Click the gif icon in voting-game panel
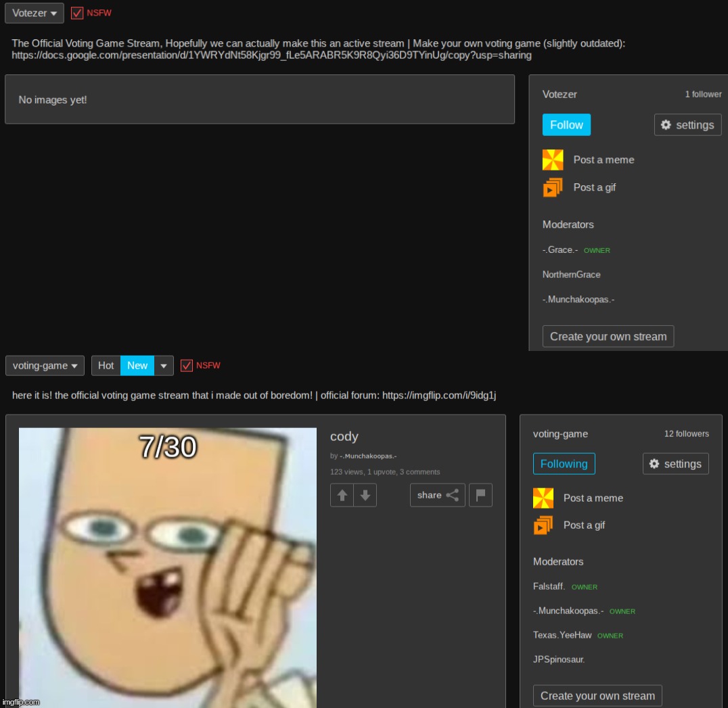Screen dimensions: 728x708 [543, 525]
